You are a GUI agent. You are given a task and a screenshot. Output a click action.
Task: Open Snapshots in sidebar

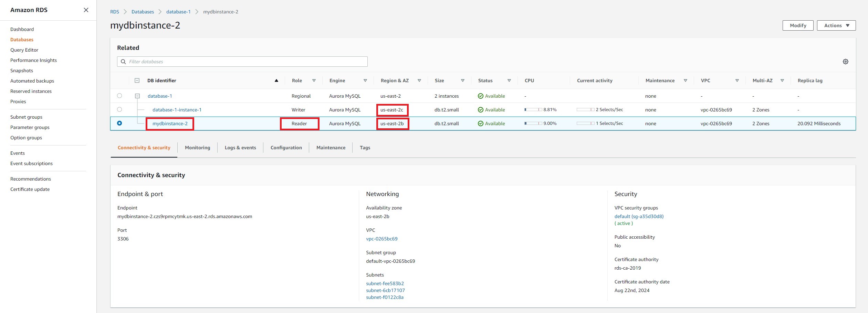point(22,71)
